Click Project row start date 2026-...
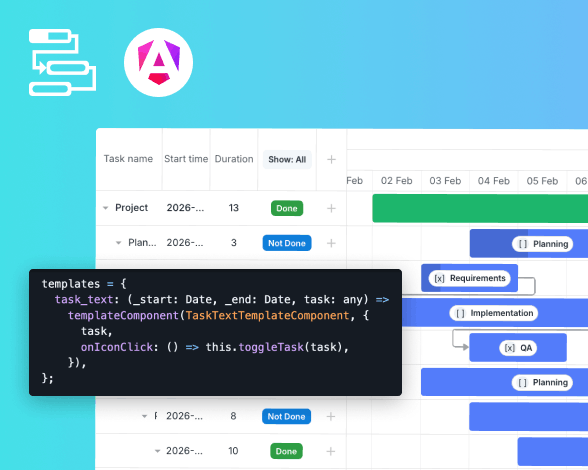 (185, 208)
